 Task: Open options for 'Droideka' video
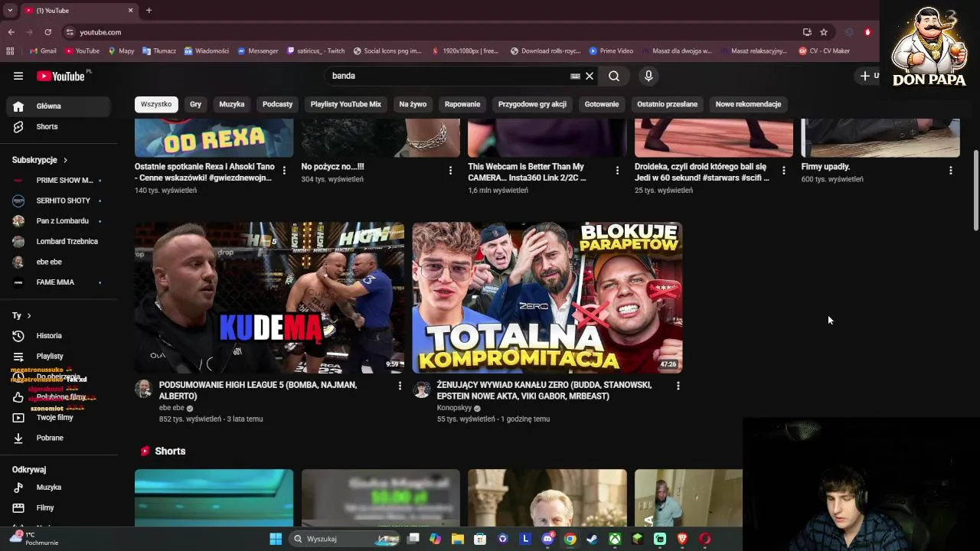tap(783, 171)
